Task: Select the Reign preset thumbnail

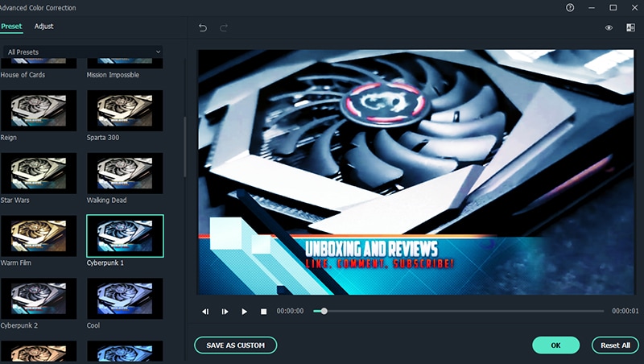Action: 39,110
